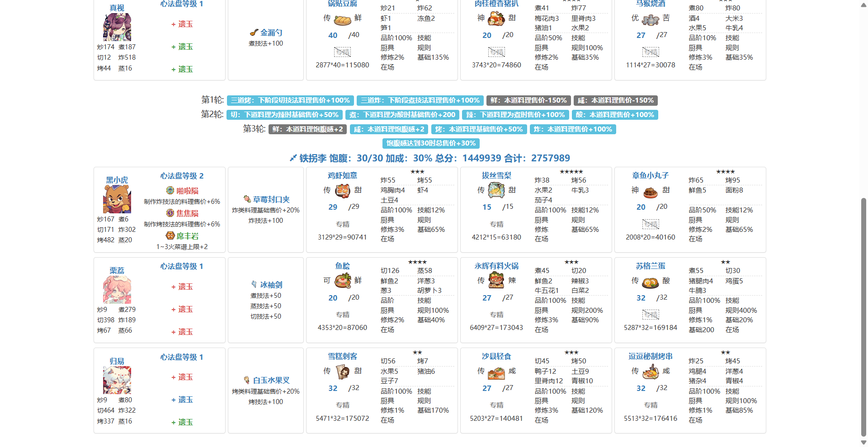The image size is (868, 447).
Task: Click the page's vertical scrollbar thumb
Action: point(863,316)
